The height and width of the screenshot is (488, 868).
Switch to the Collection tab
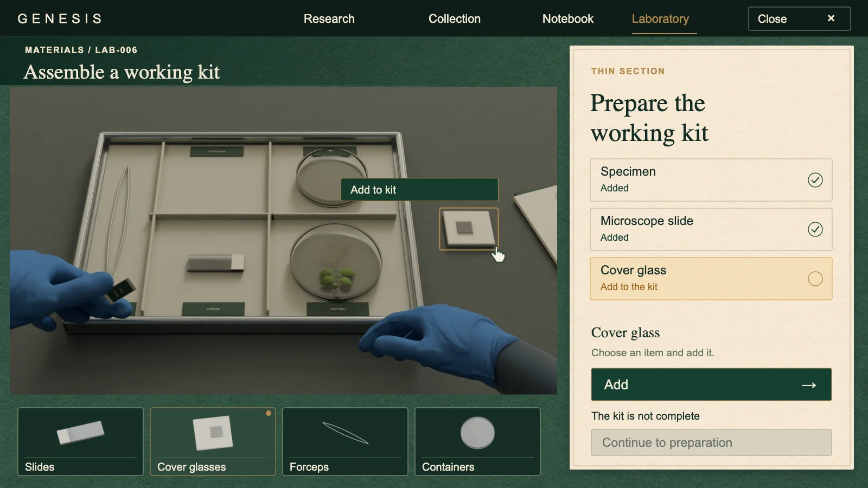point(454,19)
